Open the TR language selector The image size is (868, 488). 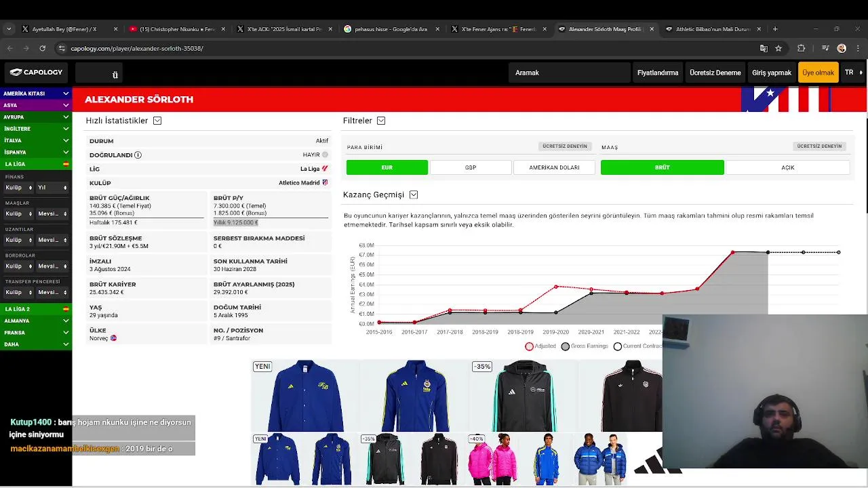(x=853, y=73)
